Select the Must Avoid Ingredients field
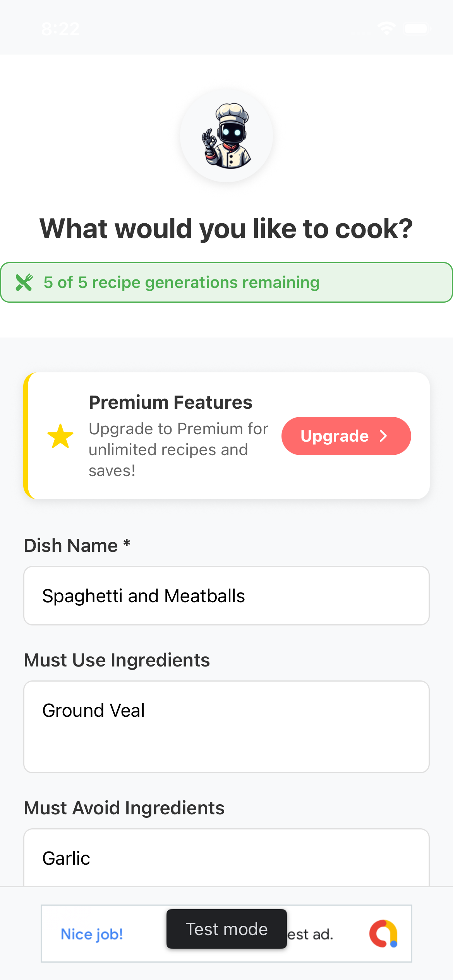The image size is (453, 980). coord(226,858)
